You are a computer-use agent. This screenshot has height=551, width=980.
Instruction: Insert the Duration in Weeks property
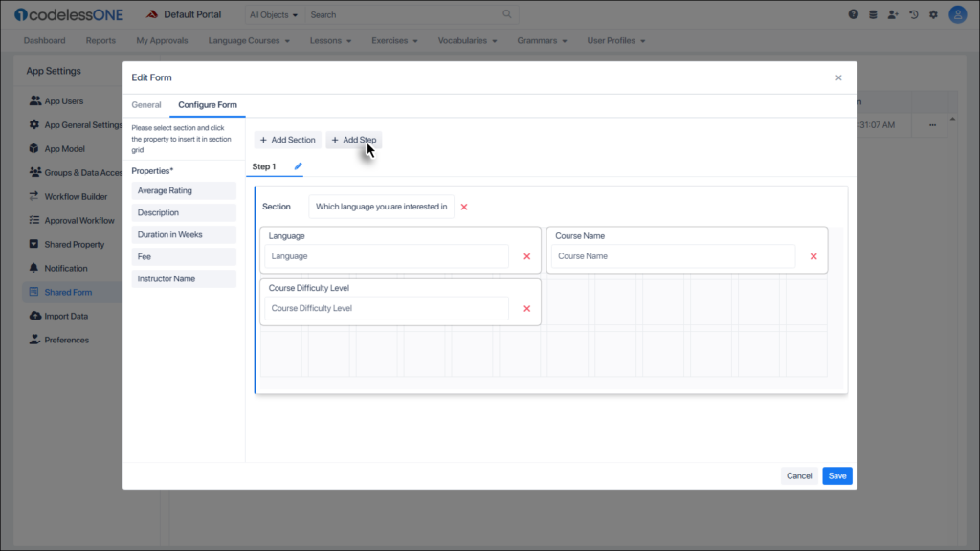(184, 235)
